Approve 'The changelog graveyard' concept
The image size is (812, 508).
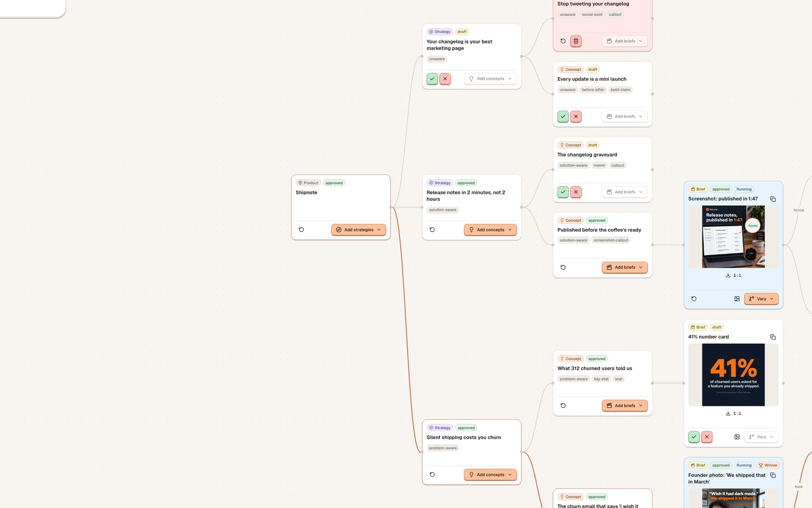[563, 192]
